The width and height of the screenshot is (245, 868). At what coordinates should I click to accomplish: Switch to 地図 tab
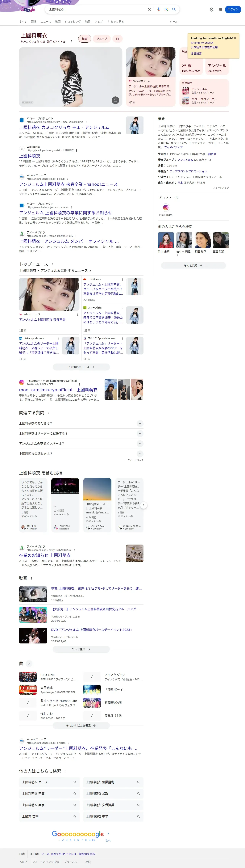[x=88, y=22]
